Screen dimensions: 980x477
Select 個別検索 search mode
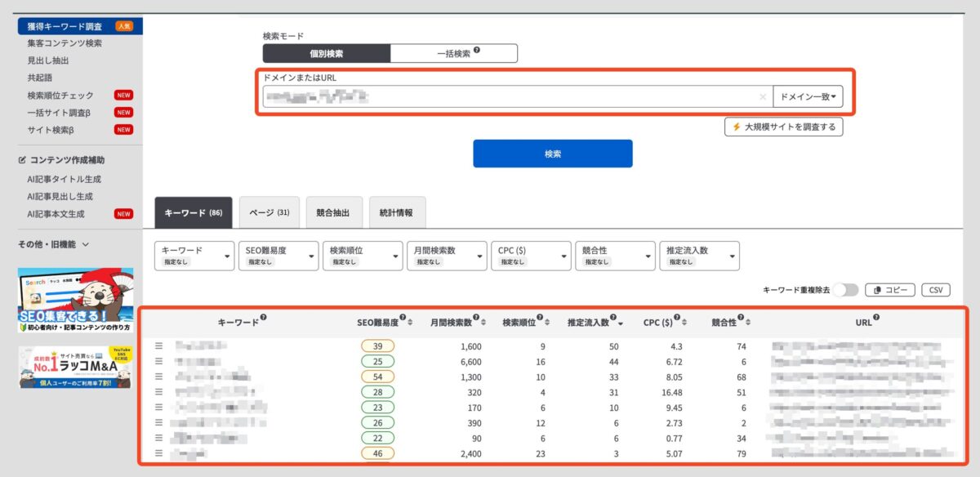(327, 54)
